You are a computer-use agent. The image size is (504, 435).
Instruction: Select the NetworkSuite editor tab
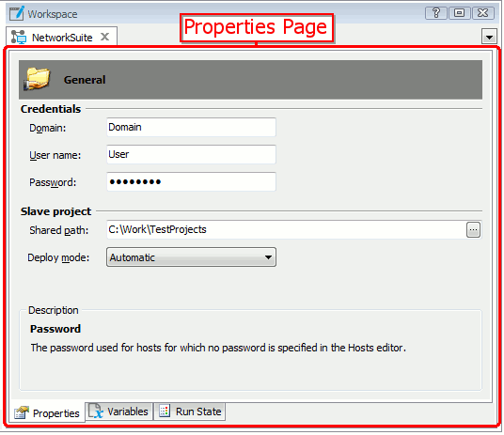[x=61, y=37]
